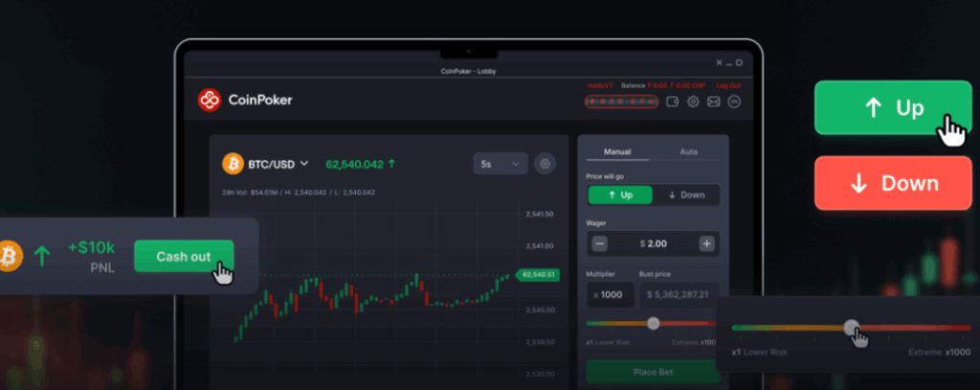This screenshot has width=980, height=390.
Task: Click the Bitcoin coin icon beside BTC/USD
Action: click(x=234, y=164)
